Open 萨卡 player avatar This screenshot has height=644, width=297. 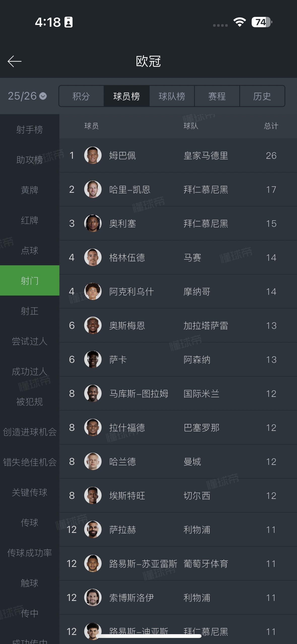coord(93,359)
